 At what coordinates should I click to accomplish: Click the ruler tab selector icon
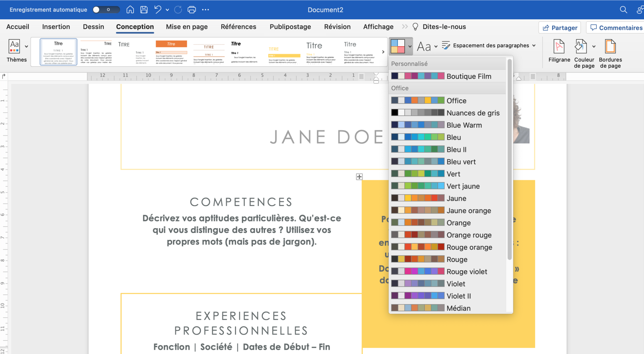4,76
